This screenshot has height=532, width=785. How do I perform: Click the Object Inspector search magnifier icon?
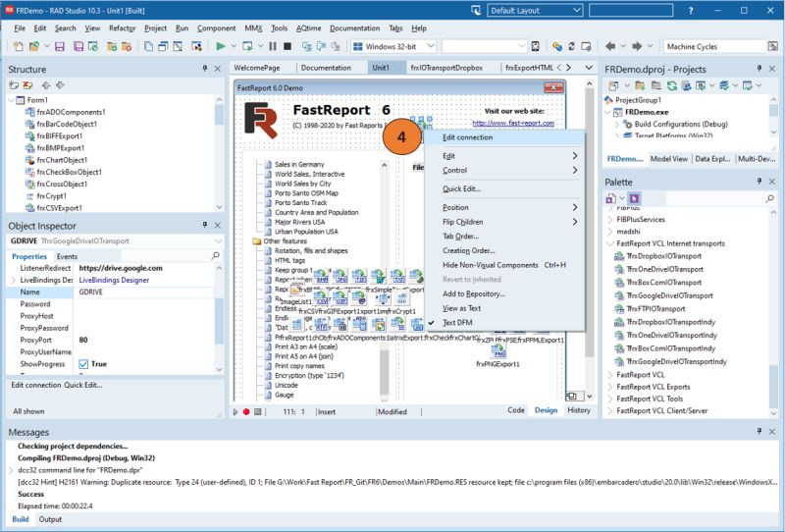click(x=215, y=256)
